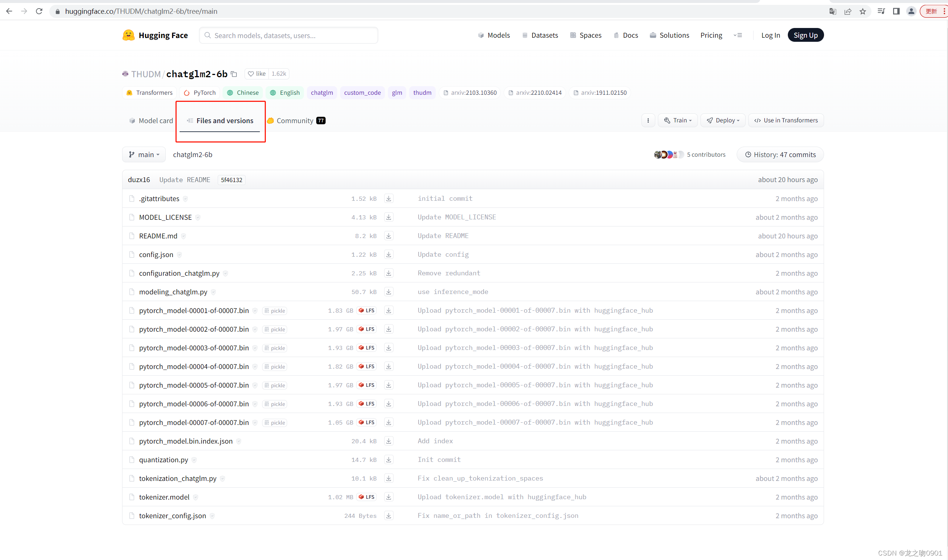Click the chatglm2-6b breadcrumb path
948x560 pixels.
point(193,154)
